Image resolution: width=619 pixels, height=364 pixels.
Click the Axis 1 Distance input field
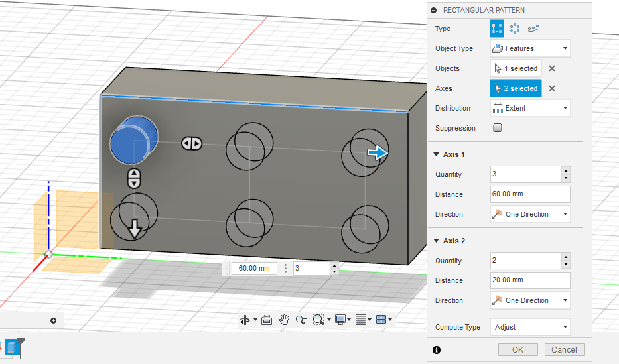(x=530, y=194)
